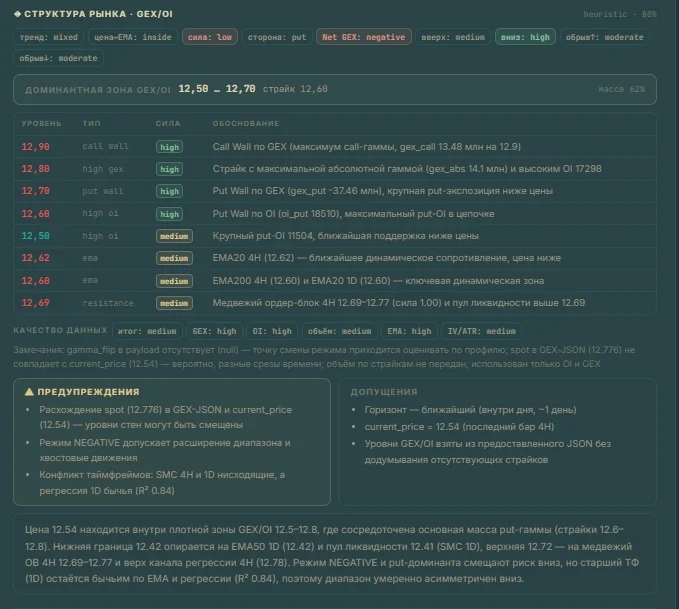This screenshot has width=679, height=609.
Task: Click the 'обрыв↓: moderate' chip
Action: coord(58,58)
